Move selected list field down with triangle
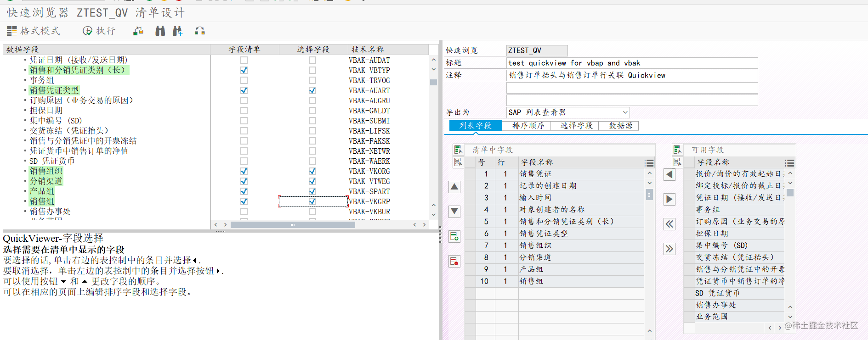This screenshot has height=340, width=868. (454, 211)
